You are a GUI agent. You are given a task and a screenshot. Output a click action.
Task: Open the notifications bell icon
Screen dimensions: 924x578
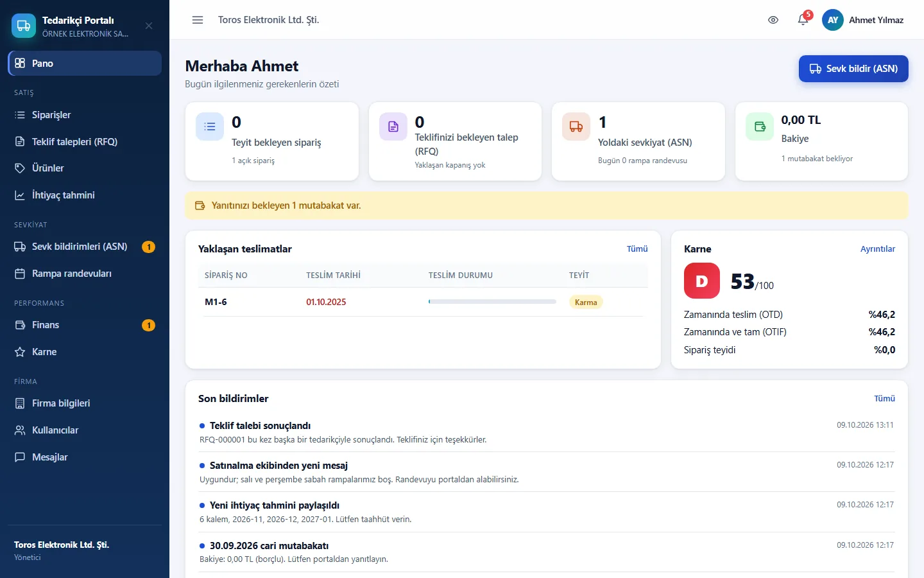pyautogui.click(x=803, y=20)
